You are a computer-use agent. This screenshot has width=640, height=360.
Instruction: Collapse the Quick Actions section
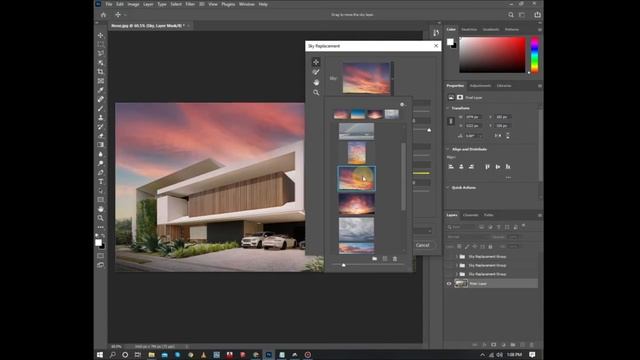(448, 188)
